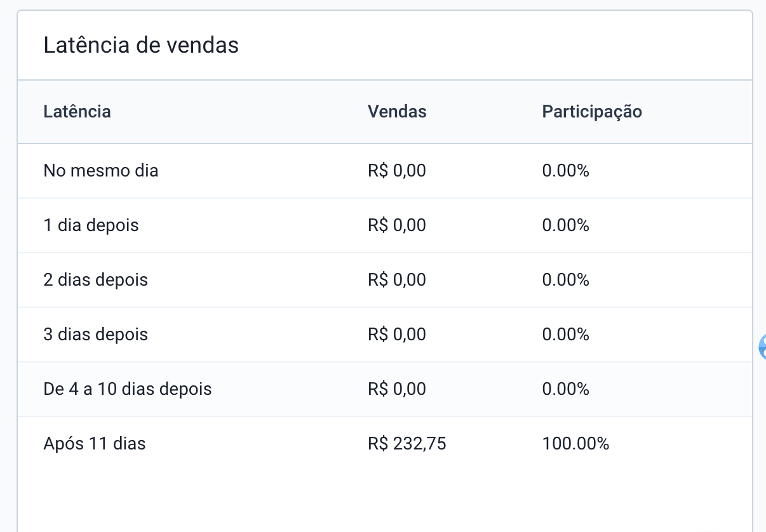Image resolution: width=766 pixels, height=532 pixels.
Task: Click the participation percentage for "1 dia depois"
Action: 565,225
